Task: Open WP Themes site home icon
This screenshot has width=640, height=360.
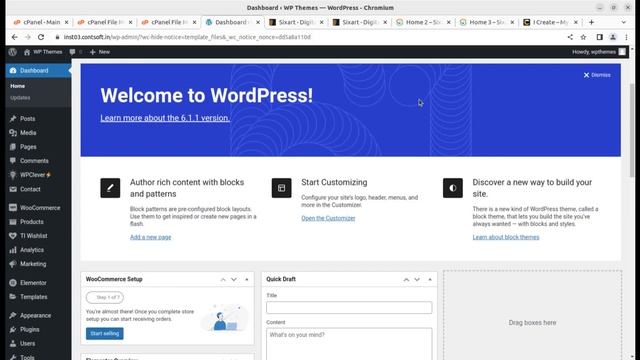Action: click(x=27, y=52)
